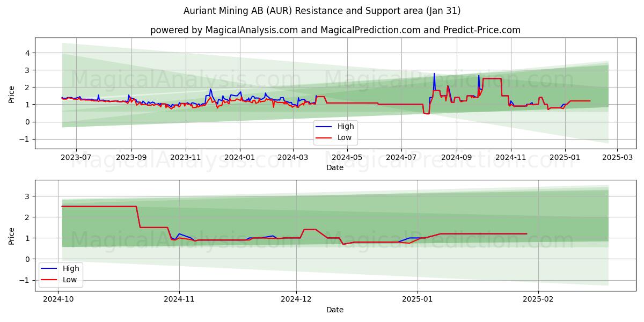Click the '2023-09' date tick label
The height and width of the screenshot is (322, 644).
pos(131,157)
